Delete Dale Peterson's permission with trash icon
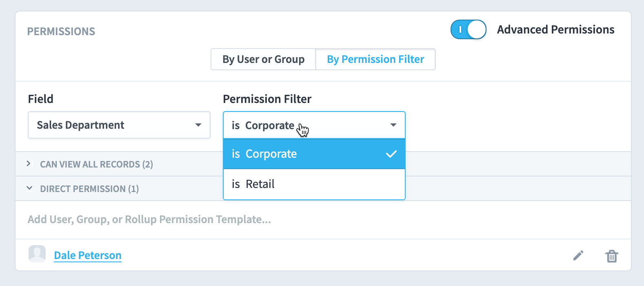Image resolution: width=644 pixels, height=286 pixels. coord(611,256)
